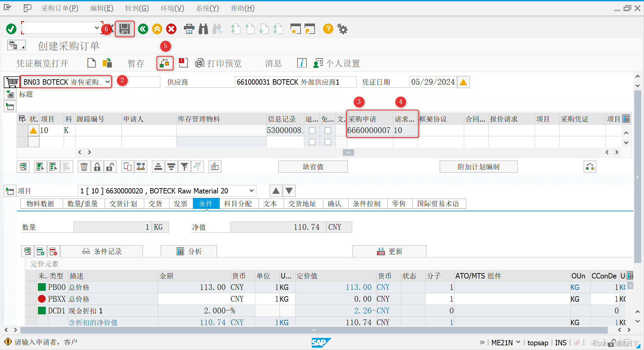Viewport: 644px width, 350px height.
Task: Click the binoculars Find icon
Action: click(x=203, y=29)
